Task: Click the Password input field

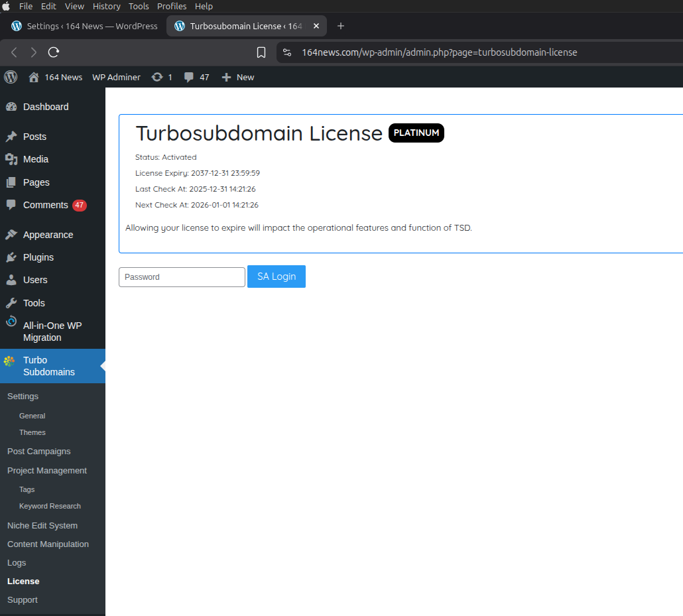Action: pyautogui.click(x=182, y=277)
